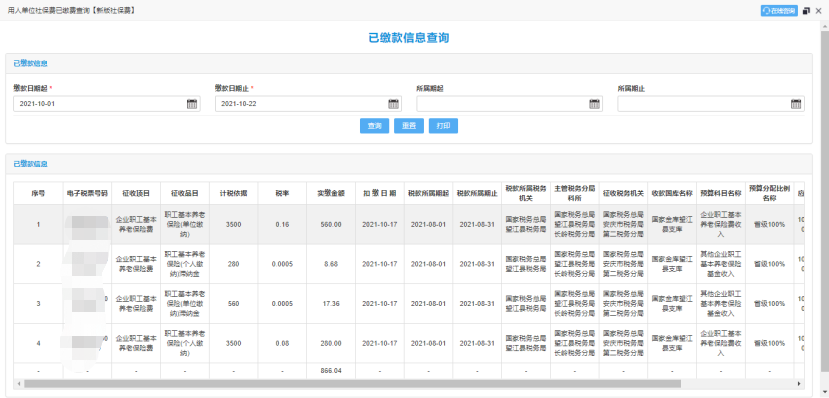Click the 序号 column header

(x=38, y=193)
